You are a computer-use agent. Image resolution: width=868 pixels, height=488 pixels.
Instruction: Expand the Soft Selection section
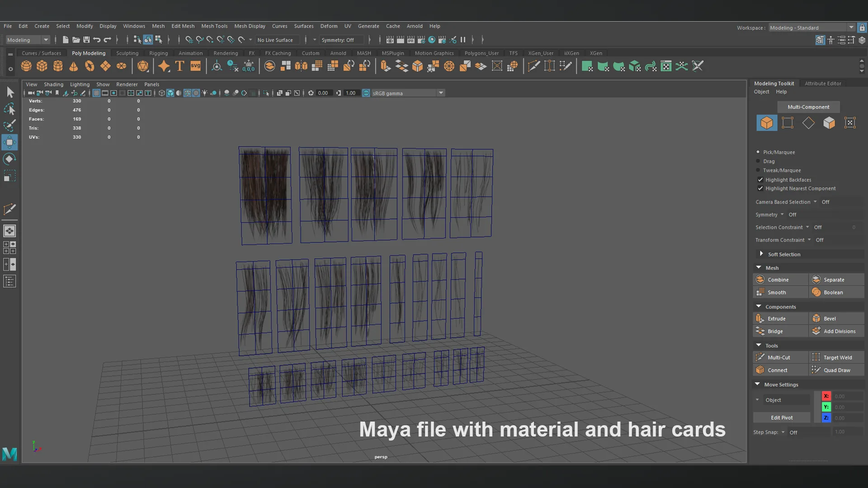click(761, 254)
